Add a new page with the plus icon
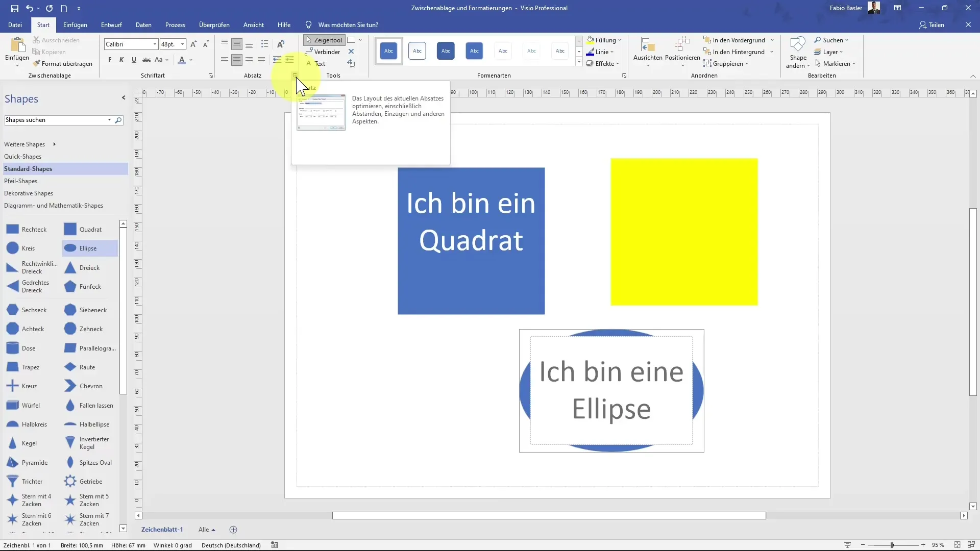This screenshot has height=551, width=980. pos(233,530)
